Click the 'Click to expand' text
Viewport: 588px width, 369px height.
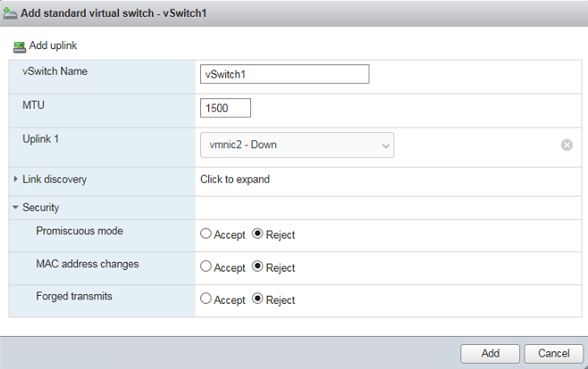point(235,180)
